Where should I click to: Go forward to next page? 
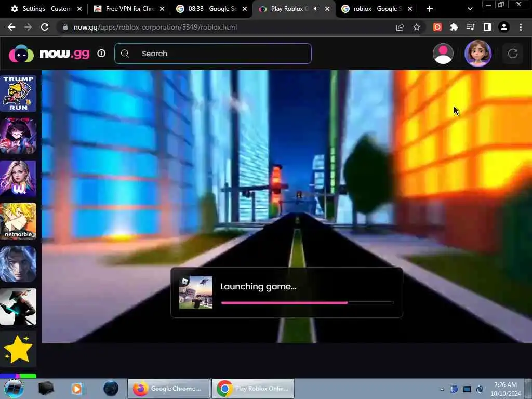point(28,27)
